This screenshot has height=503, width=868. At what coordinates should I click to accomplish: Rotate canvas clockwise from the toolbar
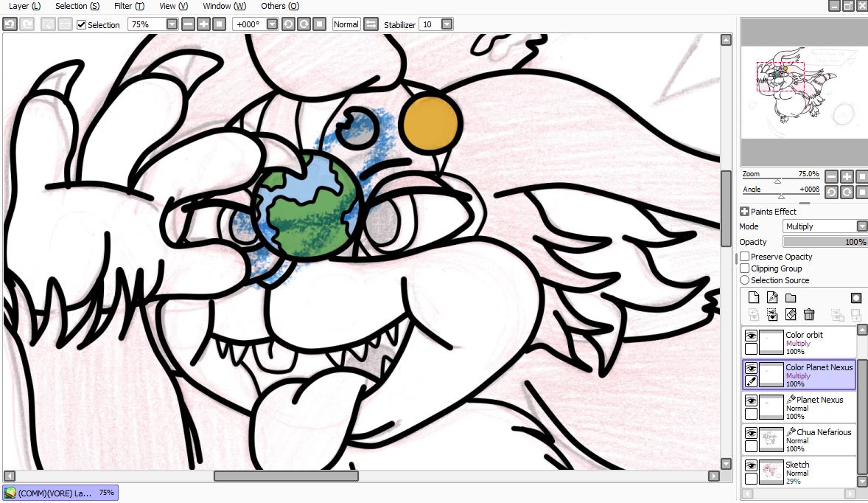coord(304,24)
